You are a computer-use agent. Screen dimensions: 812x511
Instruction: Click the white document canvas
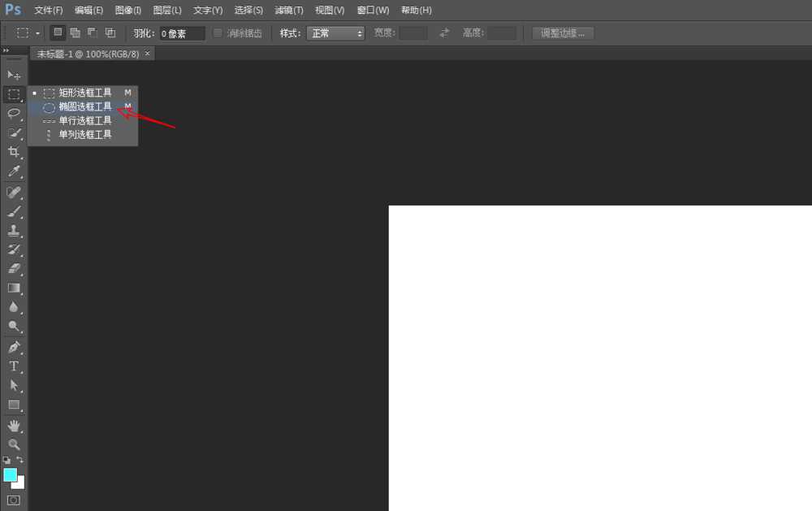point(600,358)
